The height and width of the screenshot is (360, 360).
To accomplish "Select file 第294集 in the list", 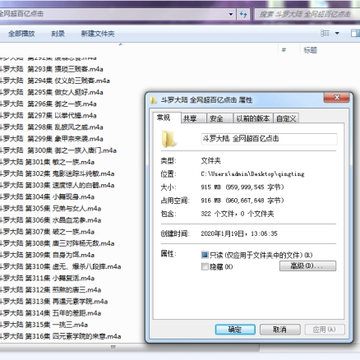I will point(55,81).
